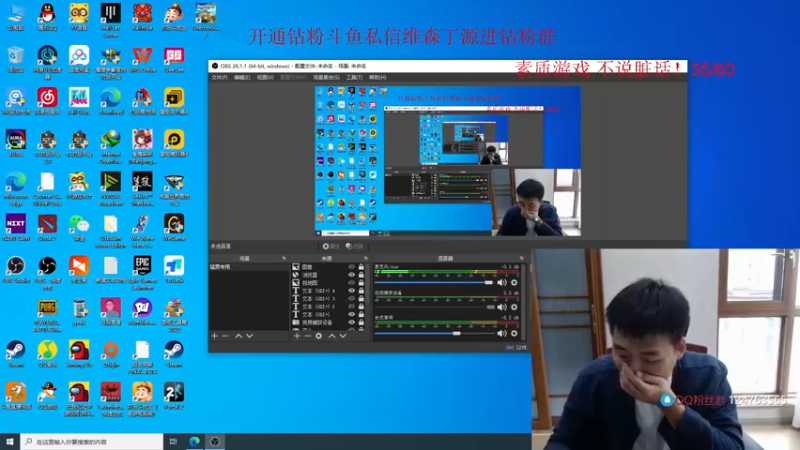Click the Windows taskbar search box
Viewport: 800px width, 450px height.
click(92, 442)
